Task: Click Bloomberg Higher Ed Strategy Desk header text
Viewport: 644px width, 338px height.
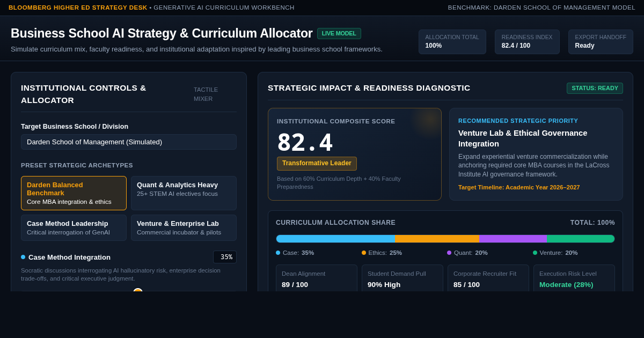Action: pos(78,8)
